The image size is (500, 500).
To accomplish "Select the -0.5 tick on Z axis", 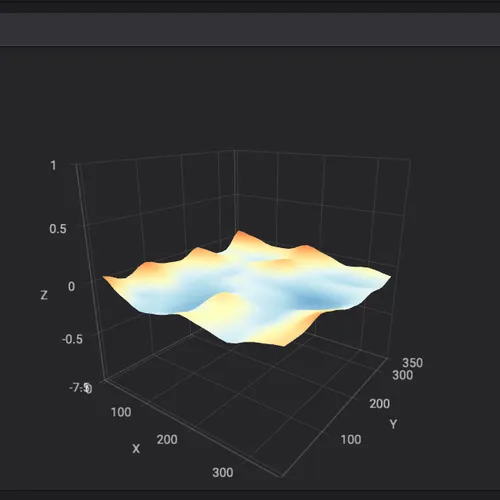I will click(x=72, y=339).
